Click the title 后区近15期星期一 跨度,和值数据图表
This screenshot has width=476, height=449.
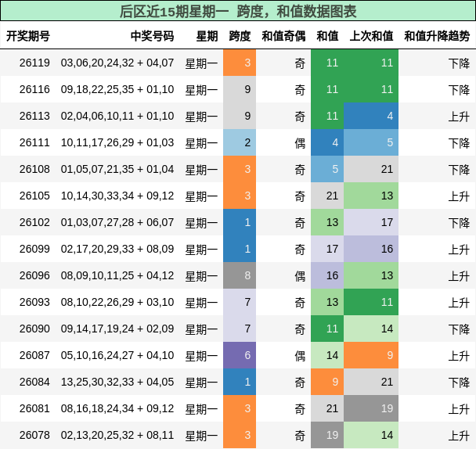click(238, 11)
